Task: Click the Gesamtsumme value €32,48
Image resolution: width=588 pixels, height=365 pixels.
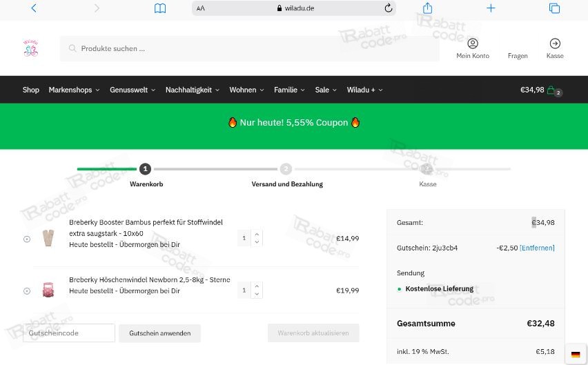Action: click(540, 324)
